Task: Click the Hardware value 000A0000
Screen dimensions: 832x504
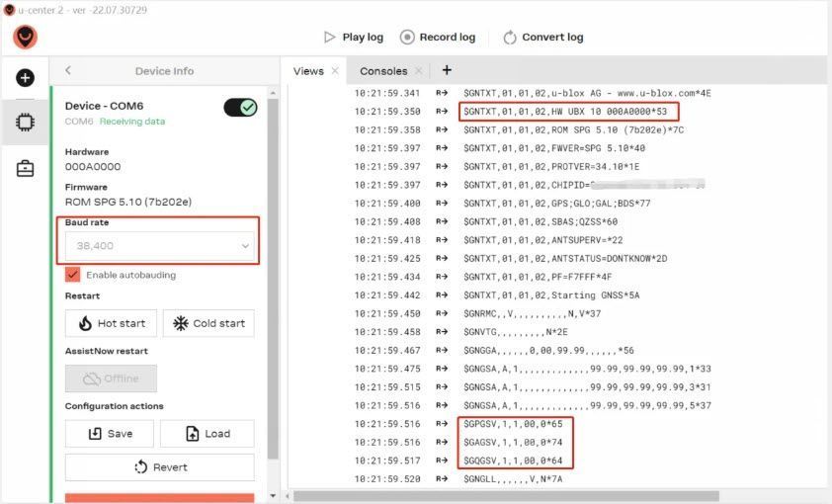Action: 93,167
